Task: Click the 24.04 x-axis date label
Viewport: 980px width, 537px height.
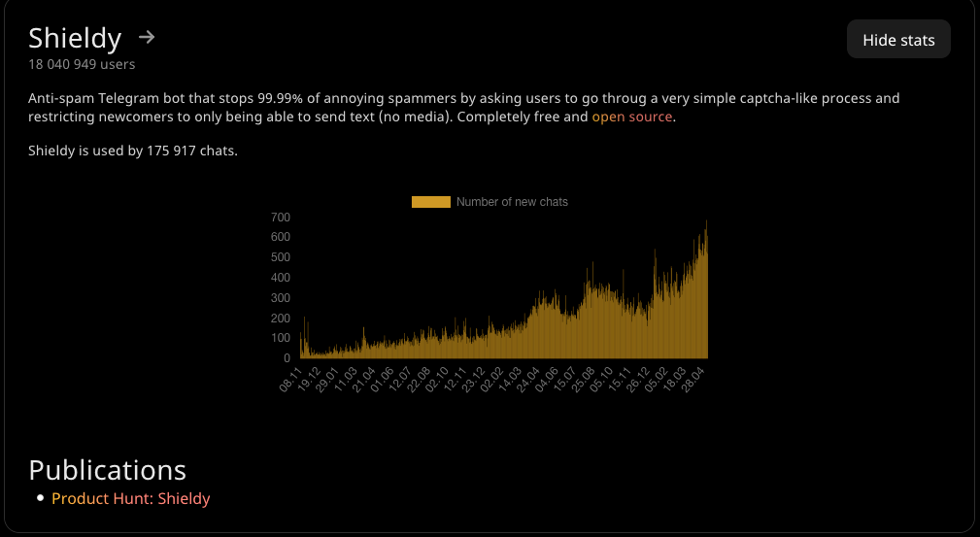Action: (527, 380)
